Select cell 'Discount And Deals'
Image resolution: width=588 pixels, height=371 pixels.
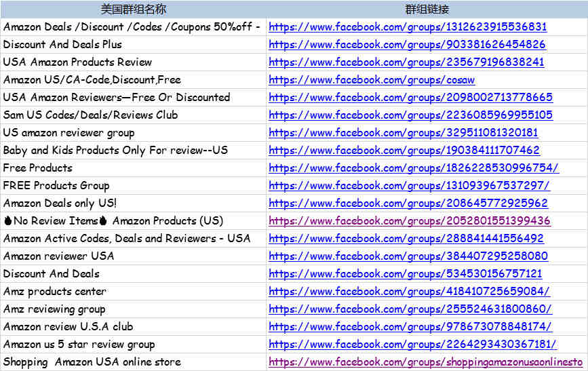[x=133, y=274]
